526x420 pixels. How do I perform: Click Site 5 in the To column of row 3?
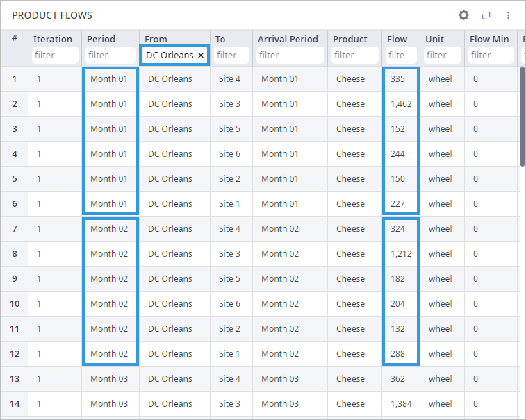(229, 129)
